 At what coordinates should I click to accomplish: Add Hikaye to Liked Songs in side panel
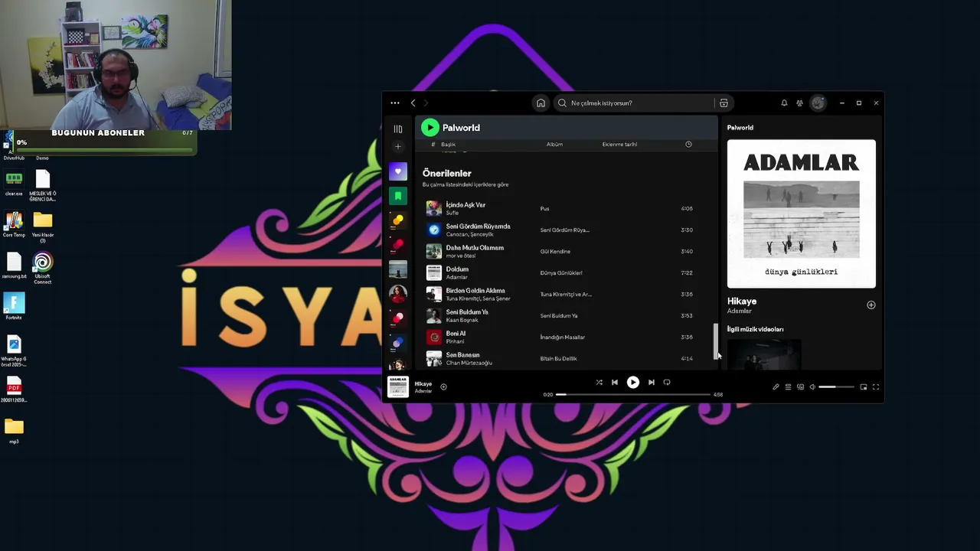871,305
